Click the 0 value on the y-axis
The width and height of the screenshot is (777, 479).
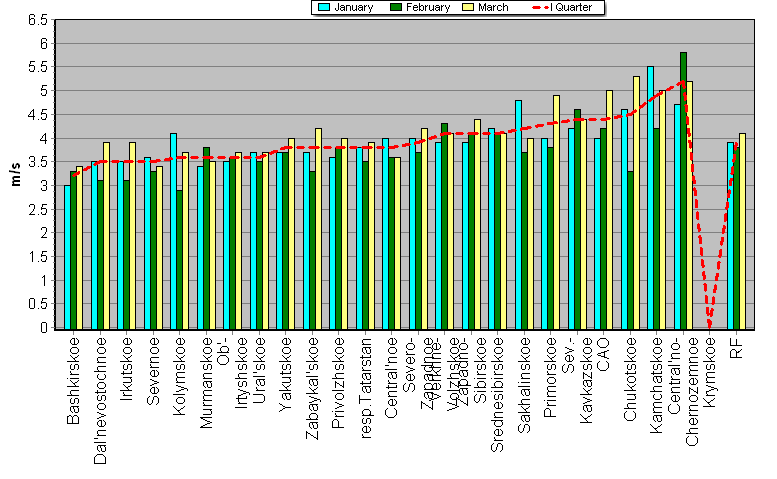(44, 328)
